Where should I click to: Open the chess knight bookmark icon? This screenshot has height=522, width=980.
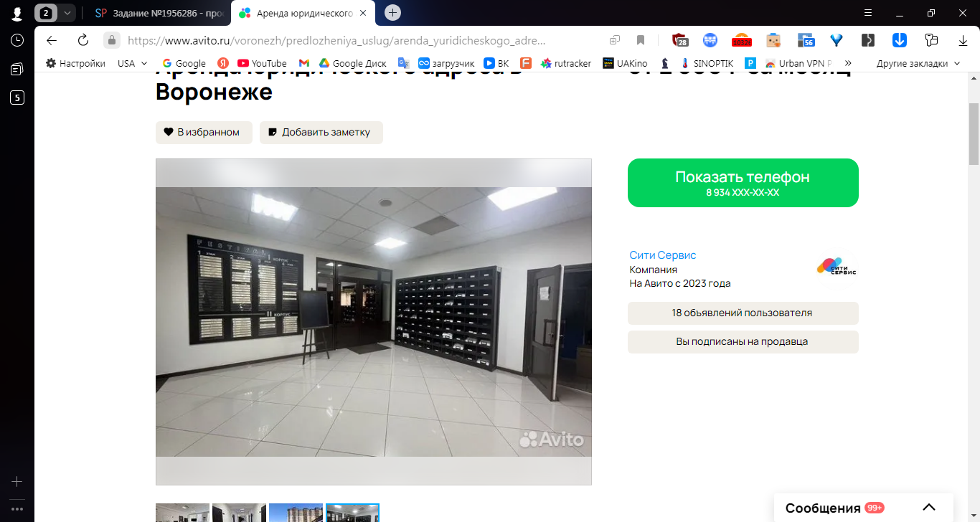click(x=665, y=63)
